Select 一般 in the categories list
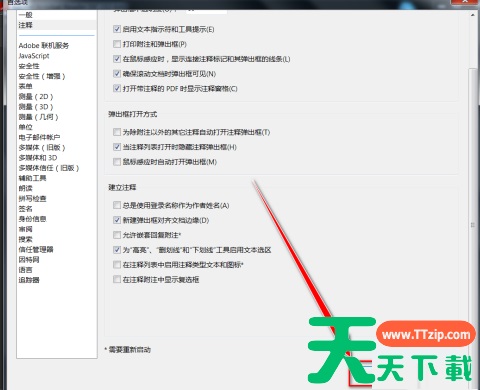 26,15
